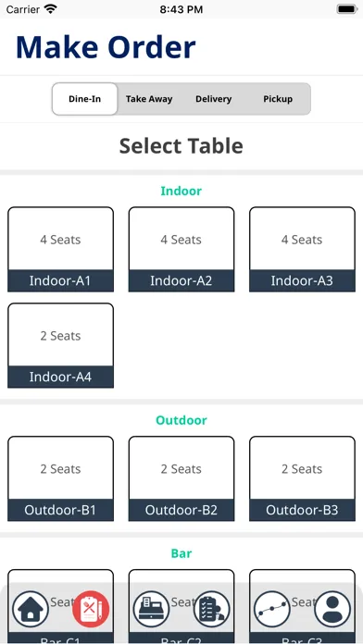Viewport: 363px width, 644px height.
Task: Choose the Outdoor-B2 table
Action: coord(181,478)
